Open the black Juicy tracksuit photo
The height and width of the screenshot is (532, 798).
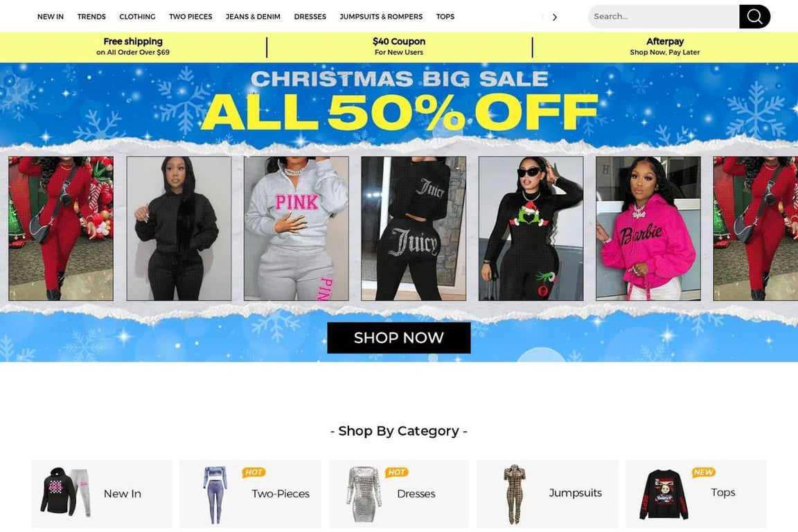pyautogui.click(x=414, y=228)
